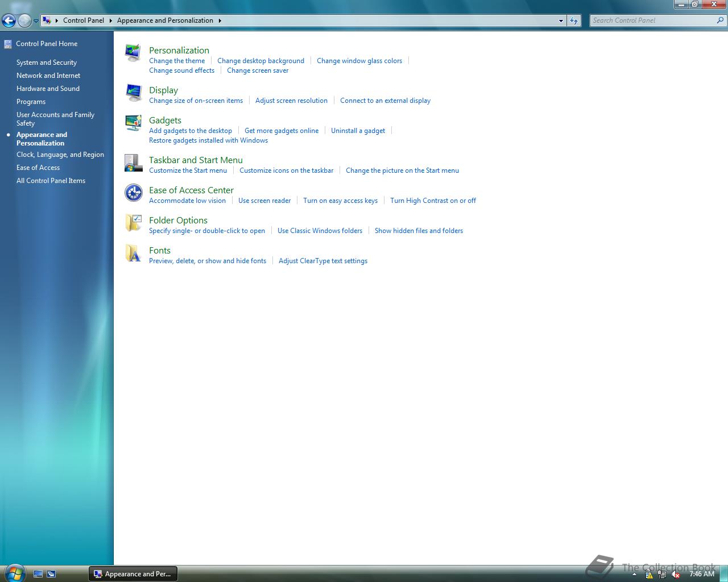728x582 pixels.
Task: Click Change screen saver link
Action: (258, 70)
